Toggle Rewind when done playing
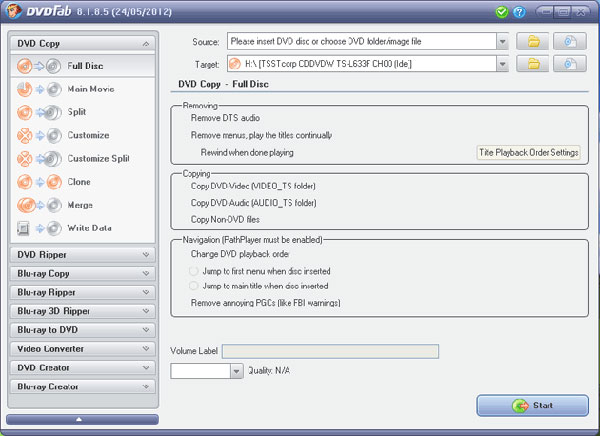 (x=247, y=152)
